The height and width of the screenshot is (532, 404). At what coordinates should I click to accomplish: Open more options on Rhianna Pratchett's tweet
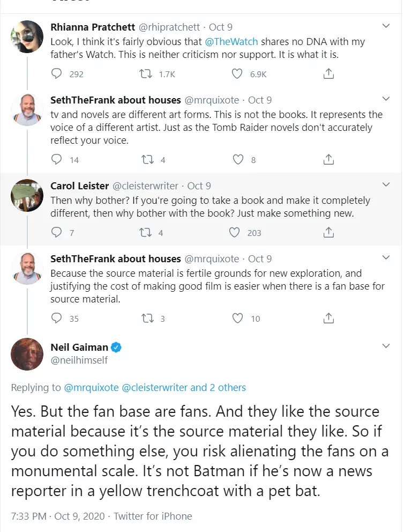386,26
